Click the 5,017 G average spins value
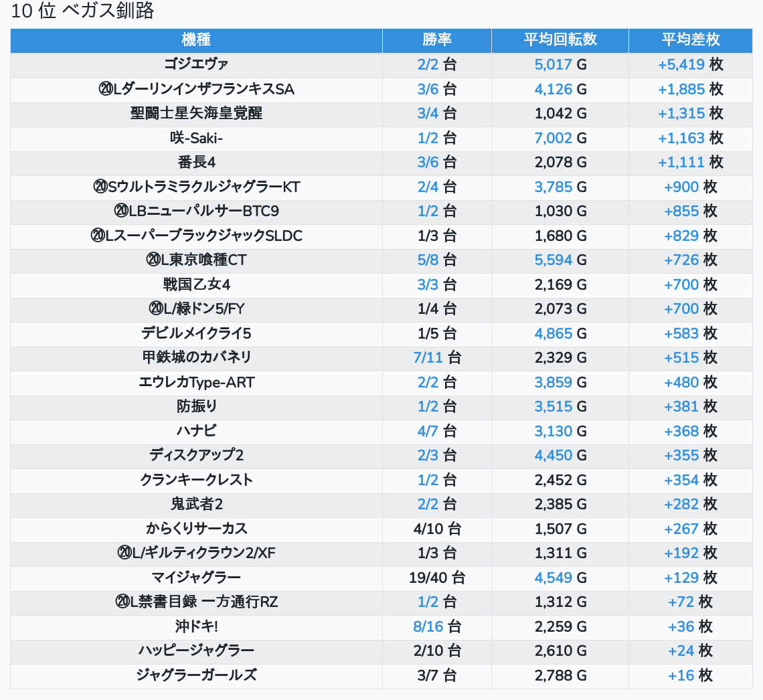763x700 pixels. click(560, 65)
